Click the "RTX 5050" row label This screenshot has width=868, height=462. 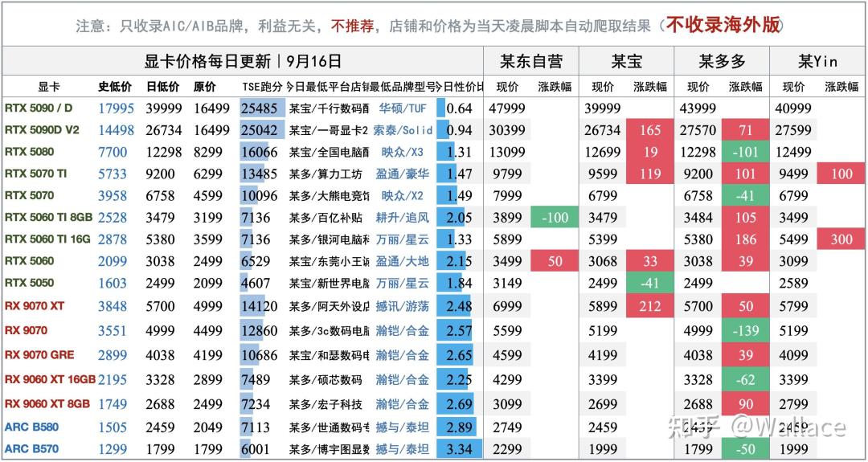[30, 283]
